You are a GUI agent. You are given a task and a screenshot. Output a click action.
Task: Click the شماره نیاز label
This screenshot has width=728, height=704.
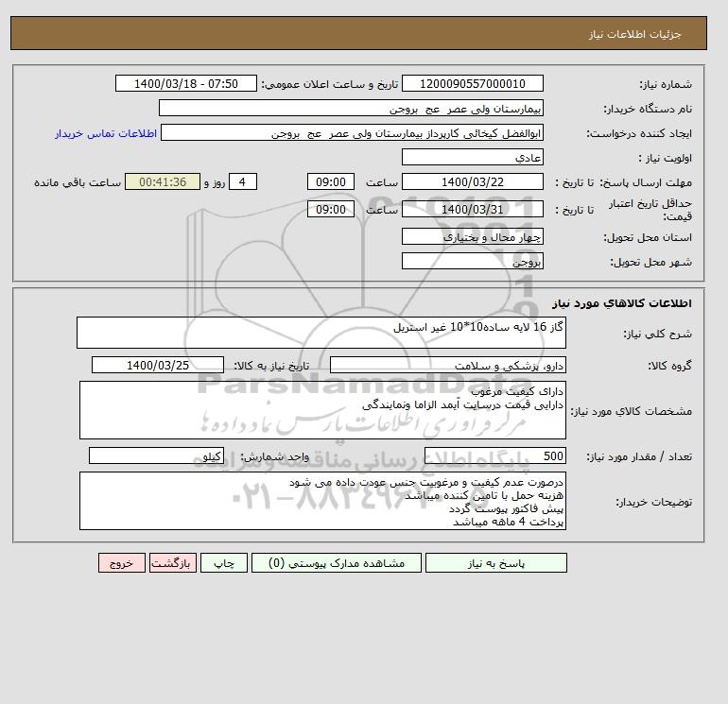(x=666, y=84)
